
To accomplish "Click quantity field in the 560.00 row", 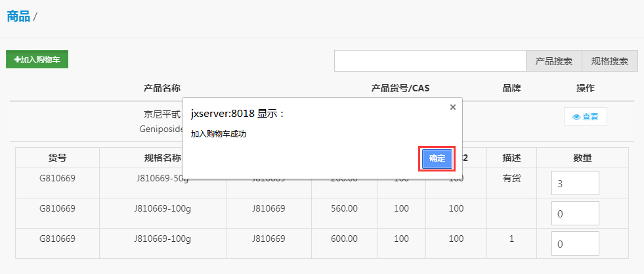I will click(x=575, y=214).
